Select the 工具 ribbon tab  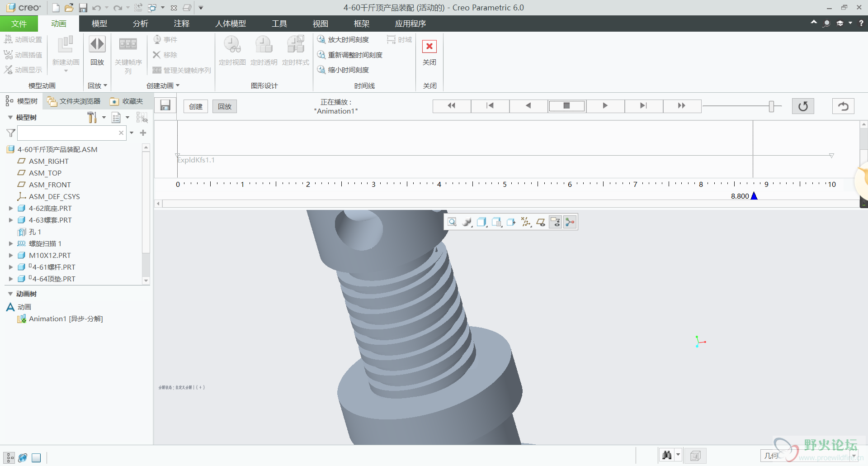coord(279,24)
